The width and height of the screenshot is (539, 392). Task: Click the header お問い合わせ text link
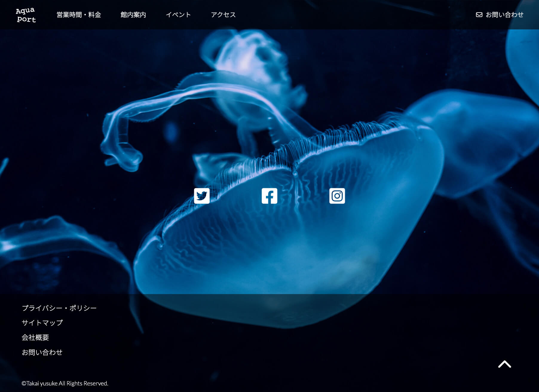coord(504,15)
